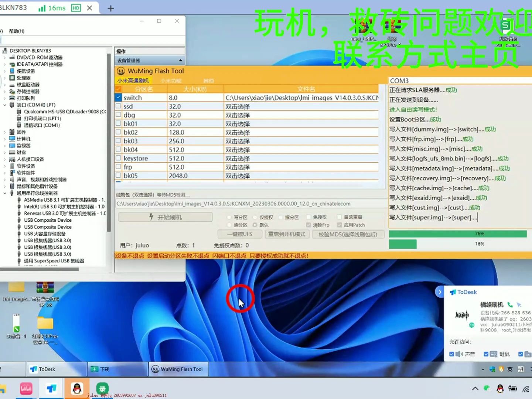Expand the IDE ATA/ATAPI 控制器 node

coord(5,64)
